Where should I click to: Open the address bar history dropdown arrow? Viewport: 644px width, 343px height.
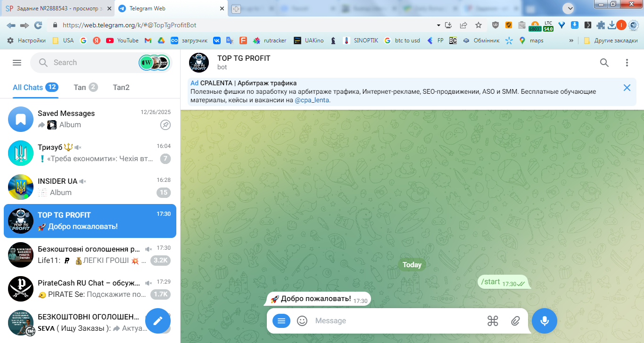438,25
